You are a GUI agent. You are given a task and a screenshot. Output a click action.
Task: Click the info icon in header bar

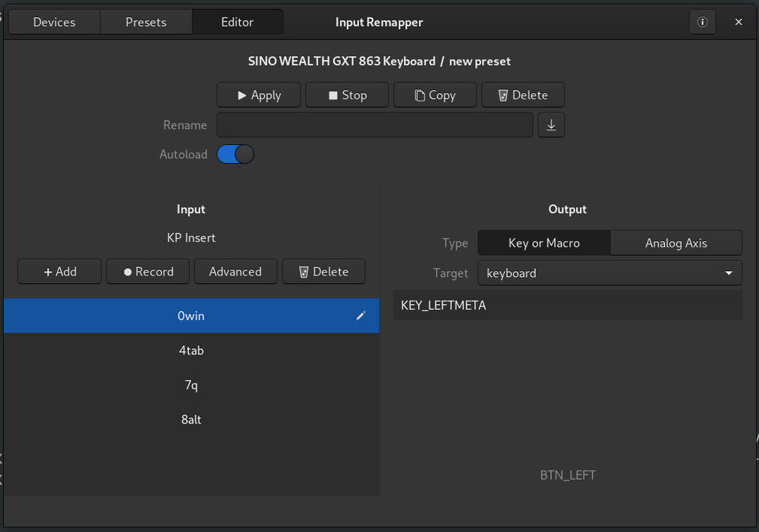[702, 22]
